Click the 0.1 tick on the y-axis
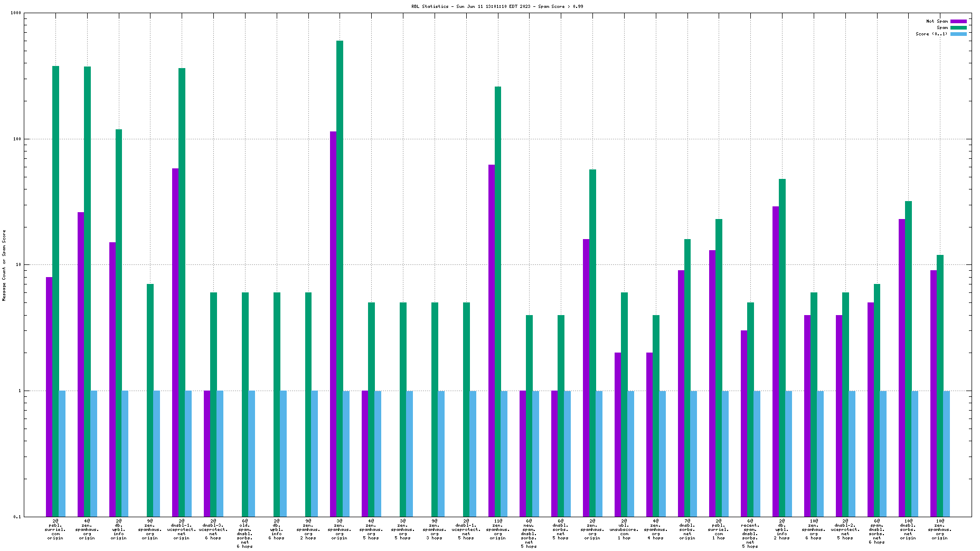Screen dimensions: 980x551 point(17,517)
